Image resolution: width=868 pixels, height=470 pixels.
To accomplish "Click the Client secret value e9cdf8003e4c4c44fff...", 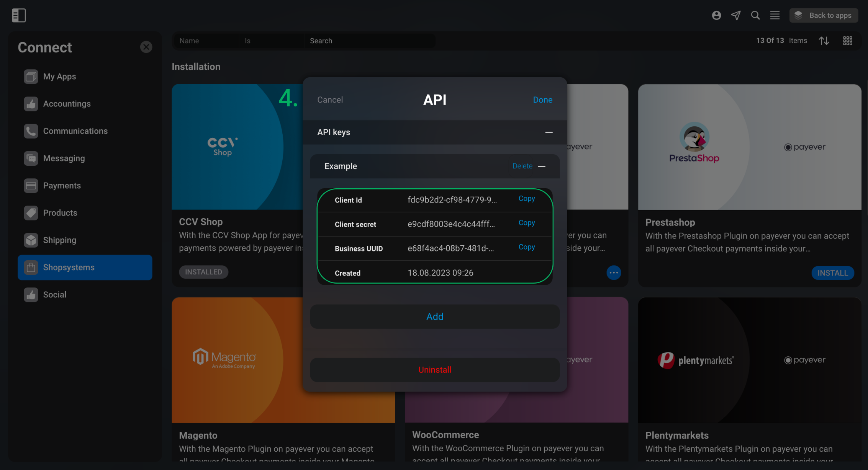I will coord(451,224).
